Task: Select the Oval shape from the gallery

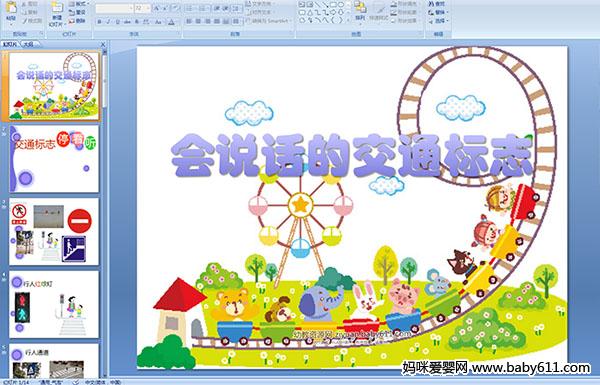Action: point(341,5)
